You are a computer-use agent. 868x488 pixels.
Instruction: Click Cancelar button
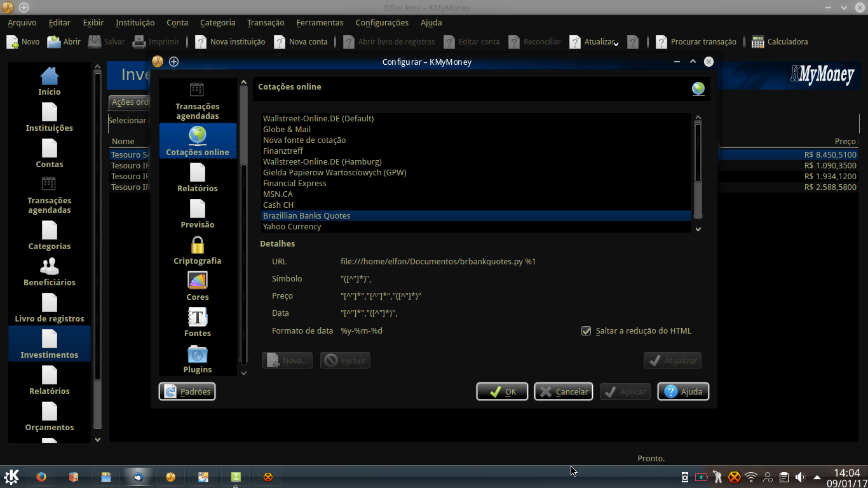click(x=564, y=391)
